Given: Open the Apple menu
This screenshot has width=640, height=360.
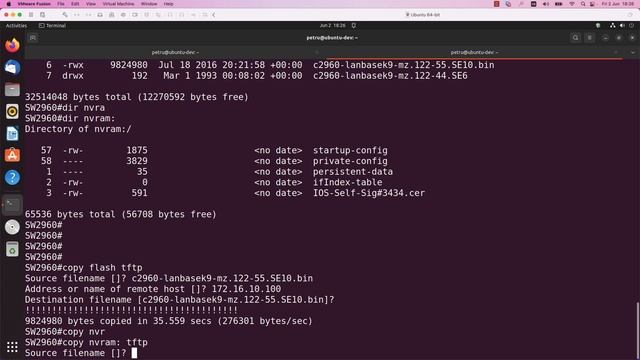Looking at the screenshot, I should [9, 4].
